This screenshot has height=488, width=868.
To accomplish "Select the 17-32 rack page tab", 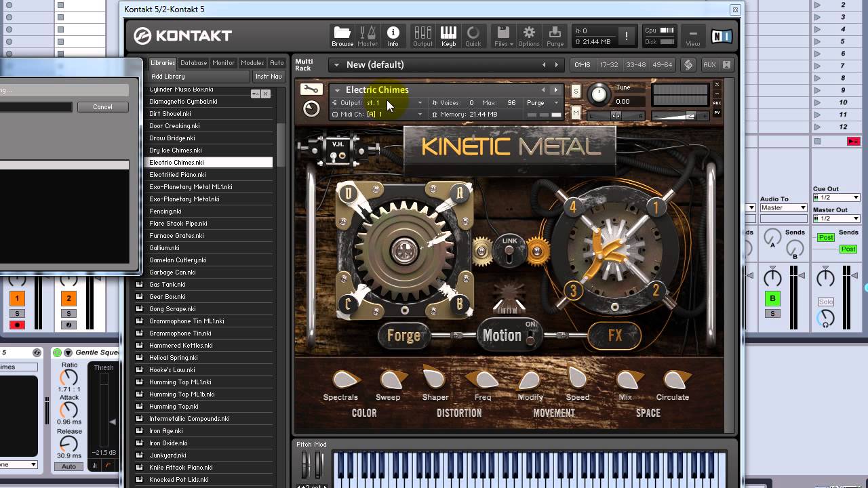I will tap(610, 65).
